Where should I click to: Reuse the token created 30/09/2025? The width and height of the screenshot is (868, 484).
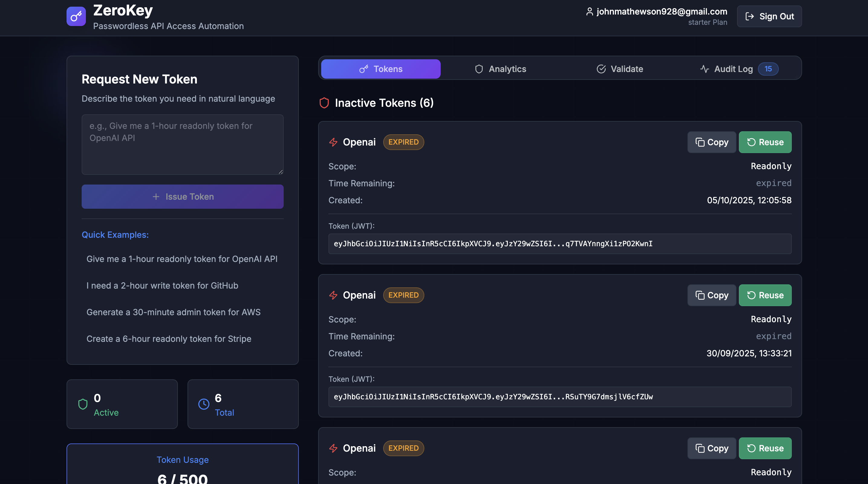pyautogui.click(x=765, y=295)
